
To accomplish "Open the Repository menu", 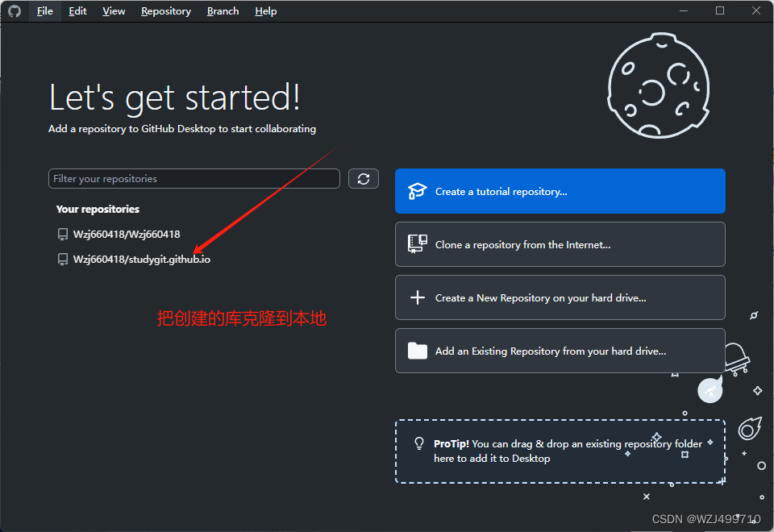I will click(x=166, y=10).
